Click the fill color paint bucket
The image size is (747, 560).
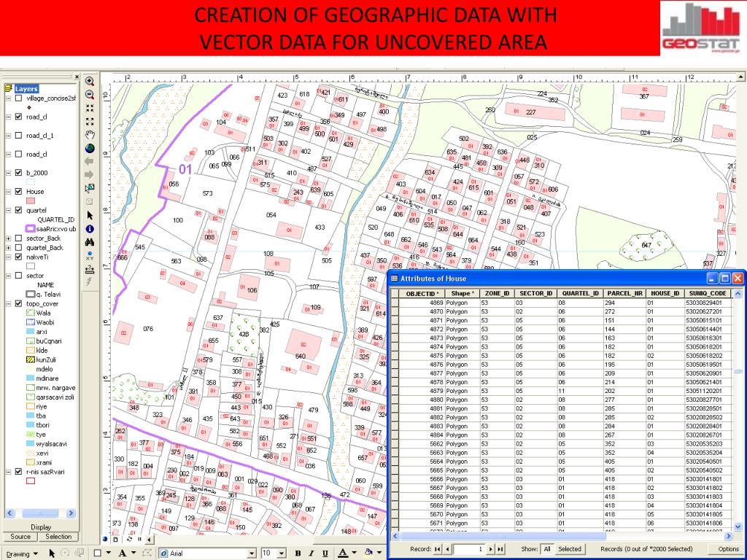point(368,553)
